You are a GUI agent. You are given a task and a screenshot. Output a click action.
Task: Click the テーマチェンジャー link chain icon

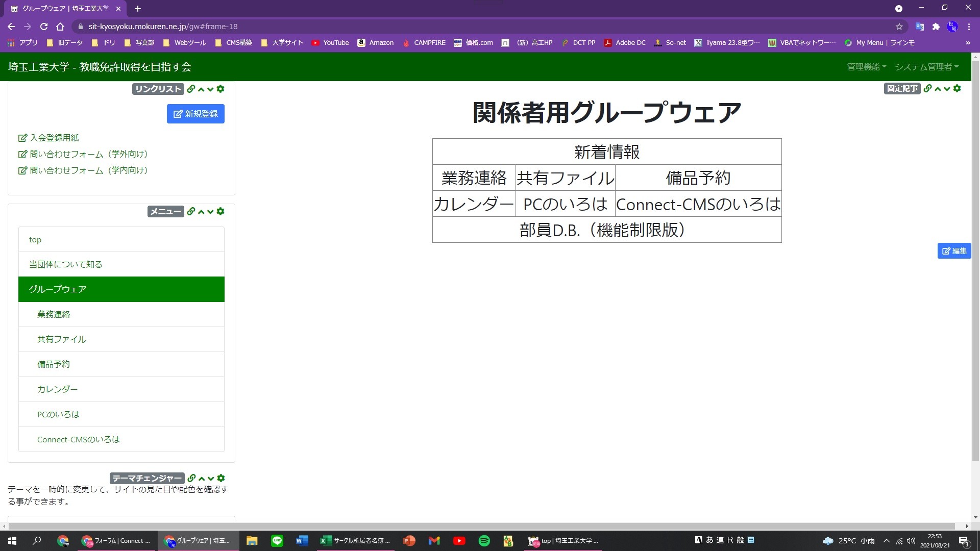[191, 478]
